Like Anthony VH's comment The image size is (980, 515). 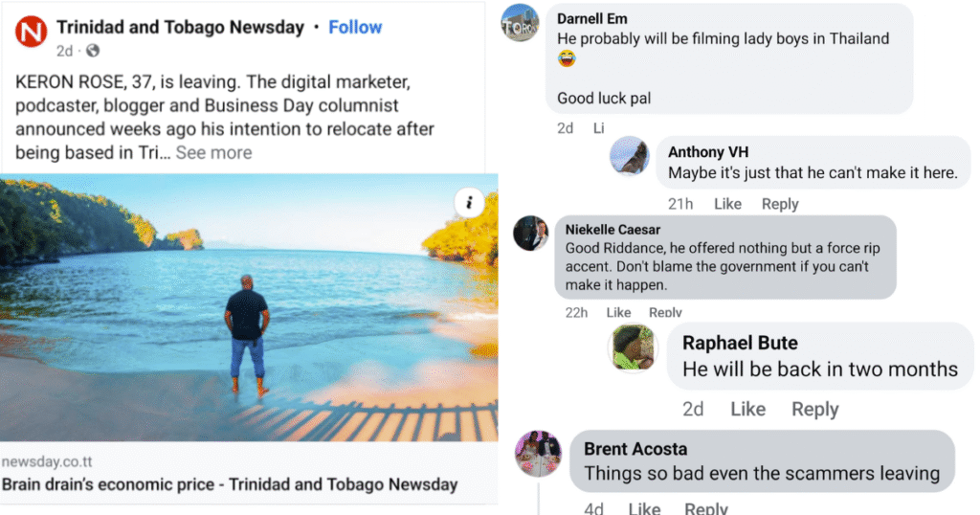727,204
